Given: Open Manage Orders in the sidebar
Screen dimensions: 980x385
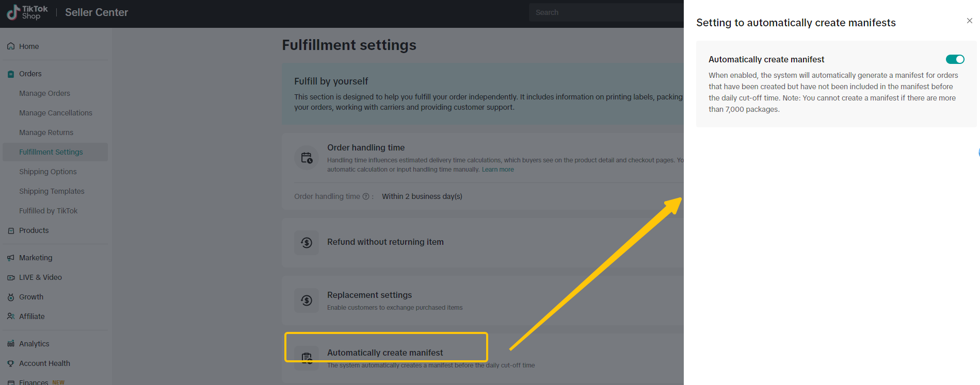Looking at the screenshot, I should 44,93.
